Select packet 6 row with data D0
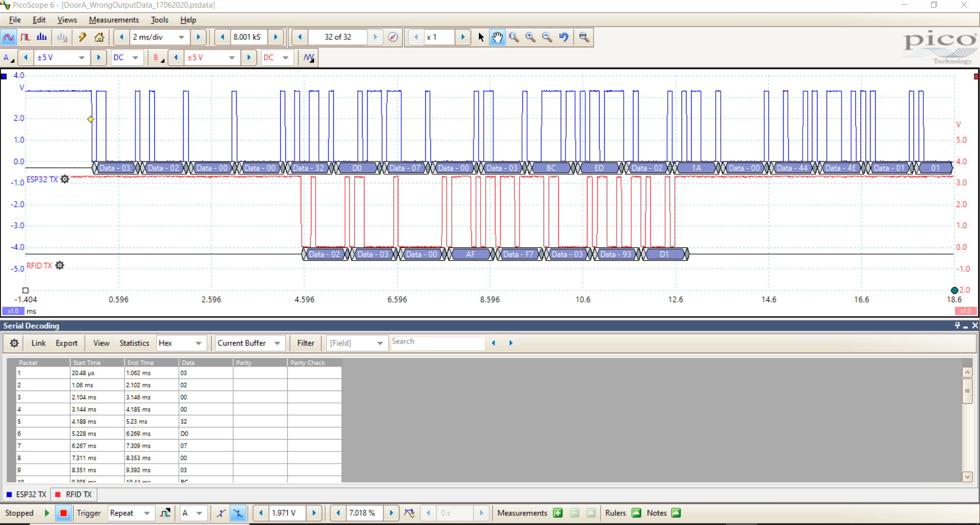The width and height of the screenshot is (980, 525). pos(178,433)
